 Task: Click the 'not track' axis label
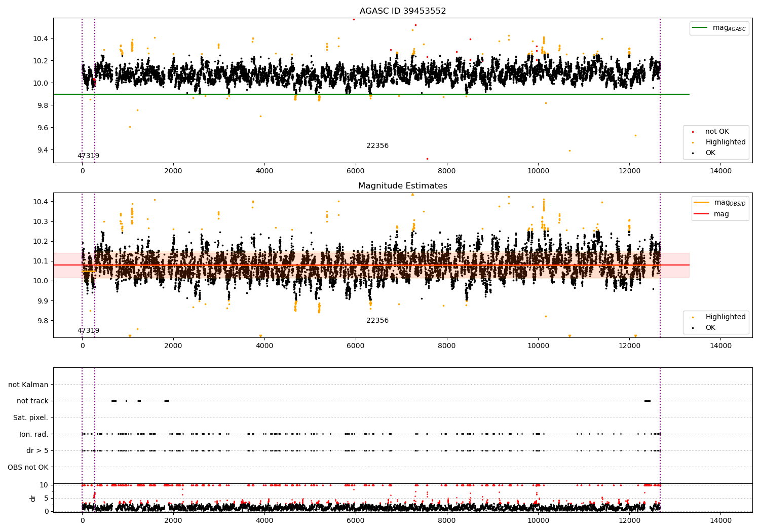32,401
